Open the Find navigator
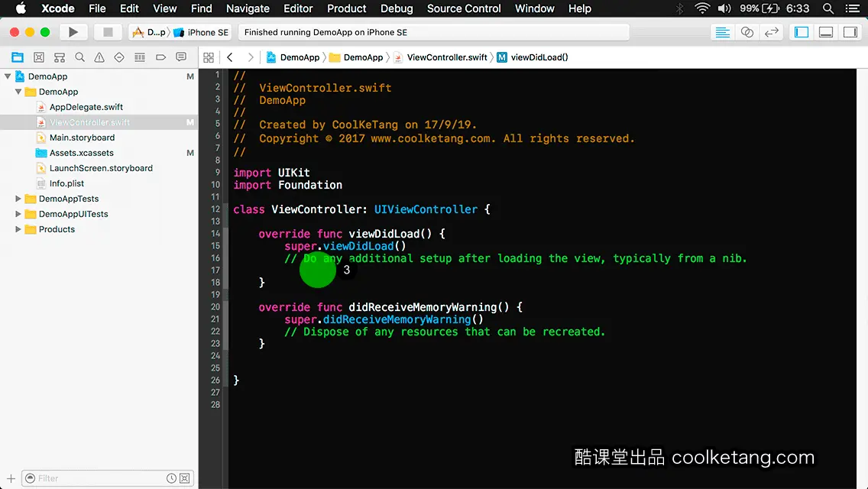Viewport: 868px width, 489px height. (79, 57)
